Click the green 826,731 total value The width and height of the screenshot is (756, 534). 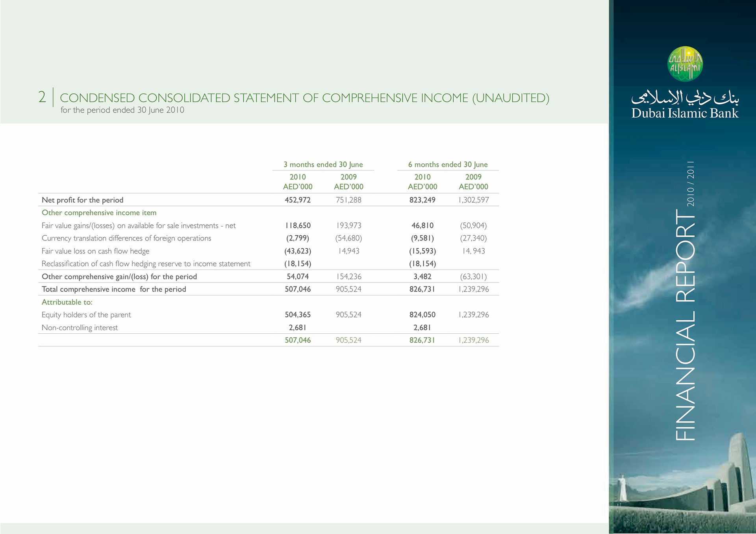(422, 340)
